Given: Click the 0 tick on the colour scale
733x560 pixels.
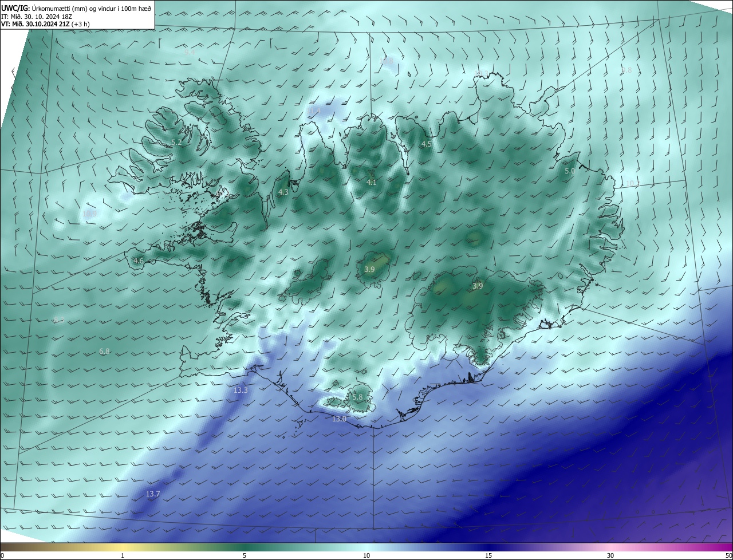Looking at the screenshot, I should 2,555.
